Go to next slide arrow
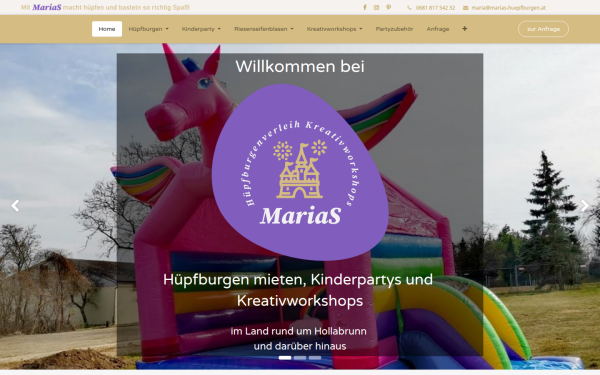600x375 pixels. tap(585, 206)
